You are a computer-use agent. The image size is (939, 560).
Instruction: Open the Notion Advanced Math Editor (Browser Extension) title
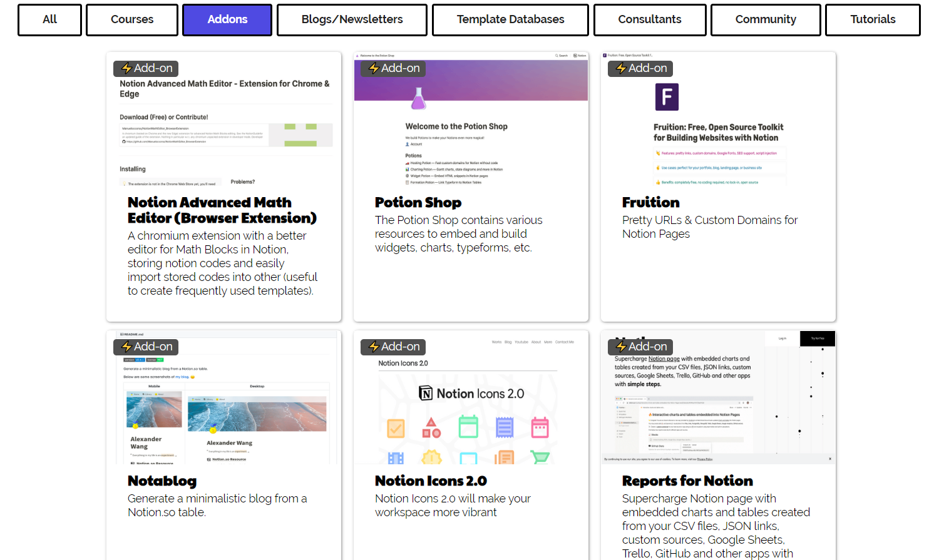click(x=222, y=210)
